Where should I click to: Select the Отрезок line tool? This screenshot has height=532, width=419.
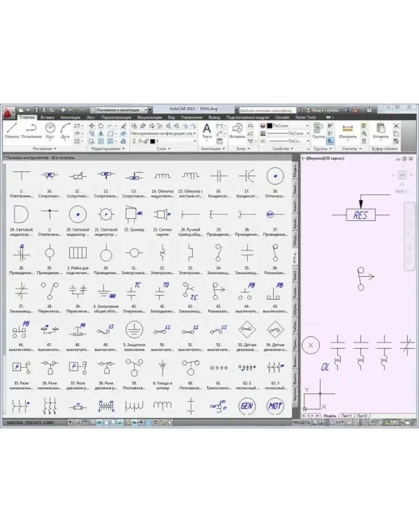pyautogui.click(x=12, y=130)
